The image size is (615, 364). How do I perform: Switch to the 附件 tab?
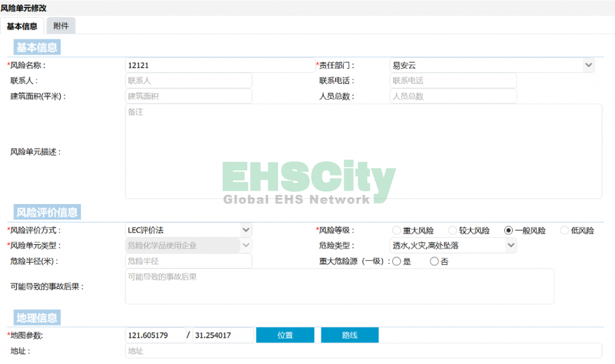61,26
